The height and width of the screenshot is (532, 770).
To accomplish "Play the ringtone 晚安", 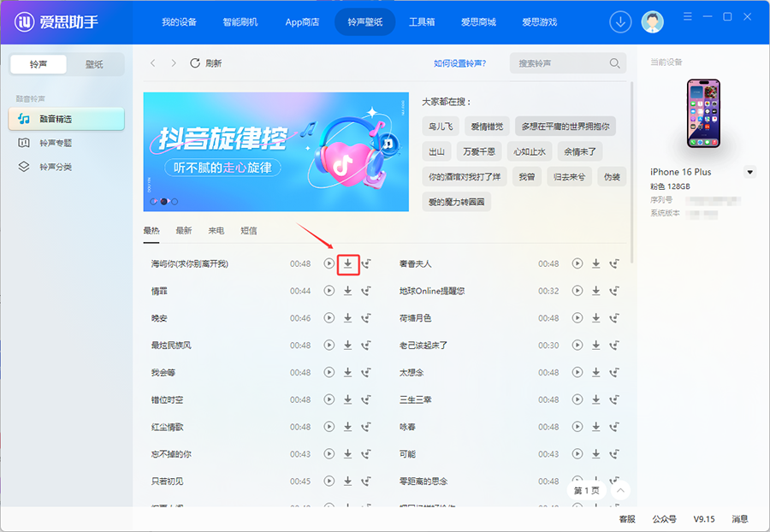I will [x=329, y=318].
